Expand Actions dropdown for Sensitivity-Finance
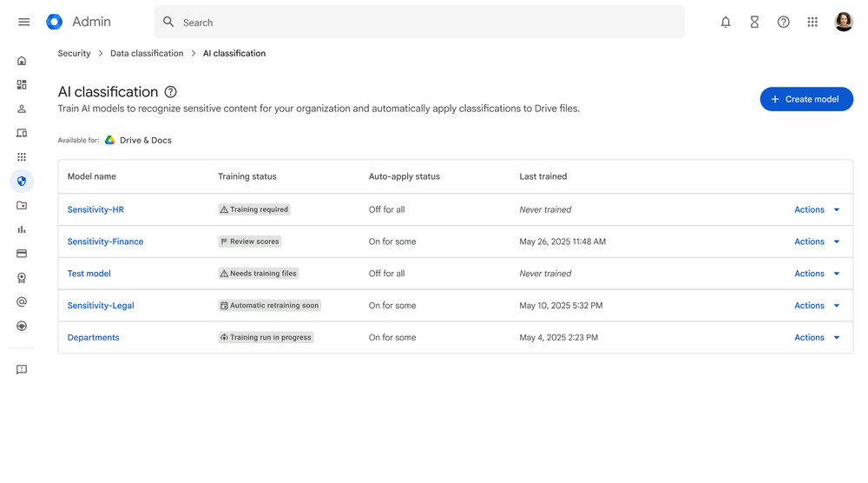This screenshot has height=483, width=868. 817,241
